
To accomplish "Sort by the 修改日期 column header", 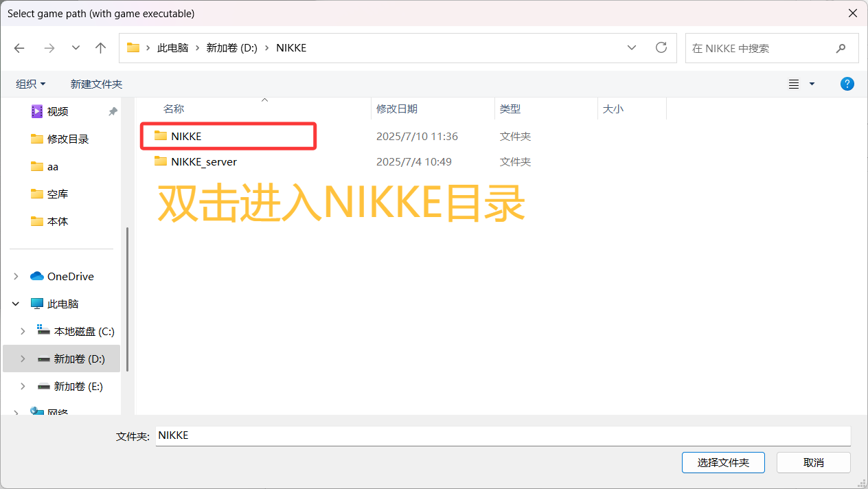I will tap(397, 109).
